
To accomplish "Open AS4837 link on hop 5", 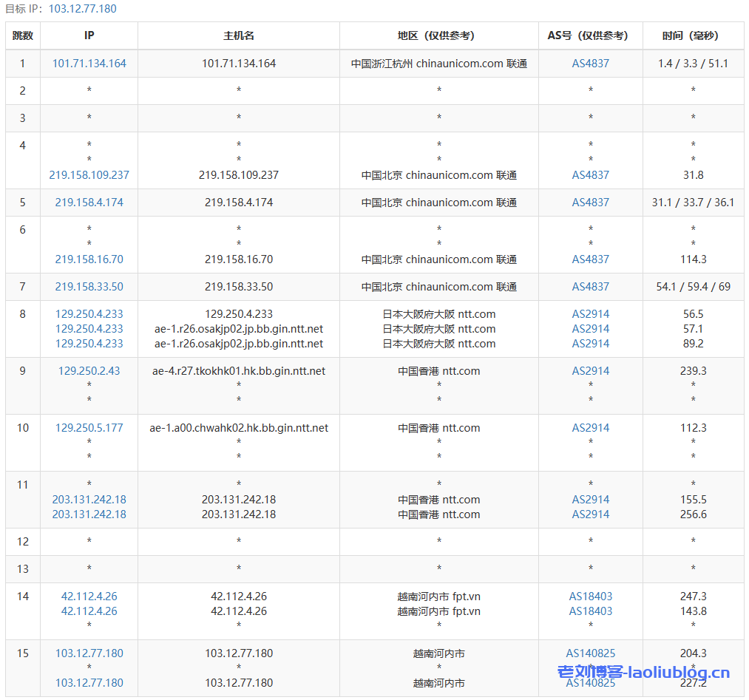I will click(589, 202).
